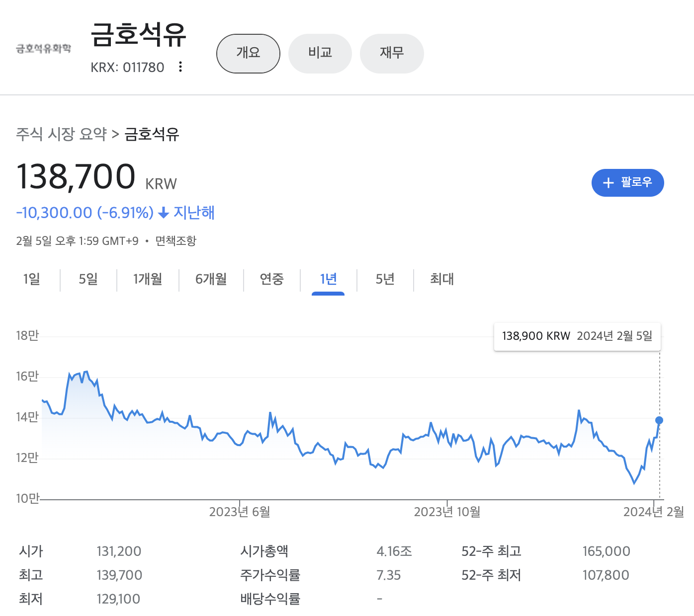The height and width of the screenshot is (616, 694).
Task: Click the KRX: 011780 ticker text
Action: [x=127, y=68]
